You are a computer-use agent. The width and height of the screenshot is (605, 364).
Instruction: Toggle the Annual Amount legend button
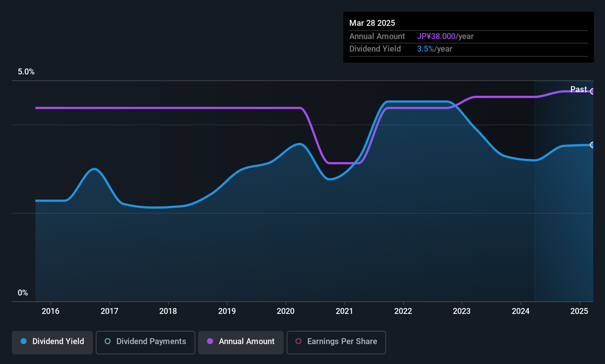click(x=241, y=342)
